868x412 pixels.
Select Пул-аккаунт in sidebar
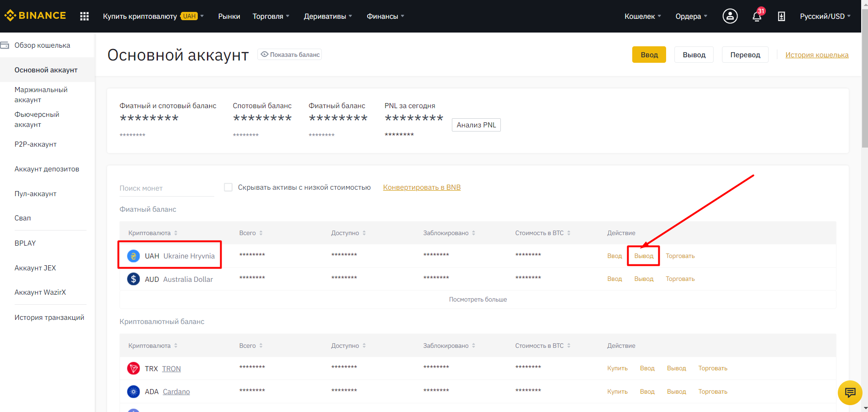(x=35, y=193)
